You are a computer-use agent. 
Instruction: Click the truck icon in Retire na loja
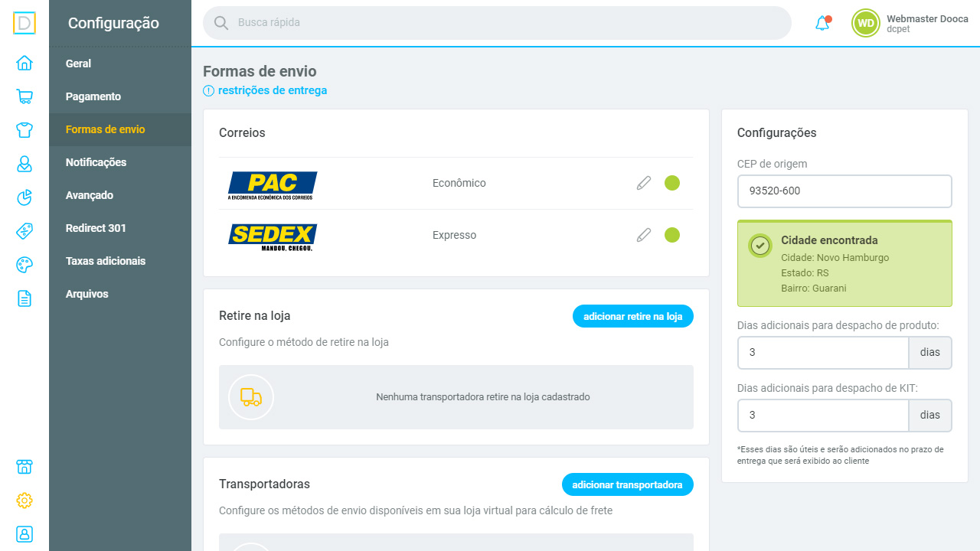click(251, 397)
